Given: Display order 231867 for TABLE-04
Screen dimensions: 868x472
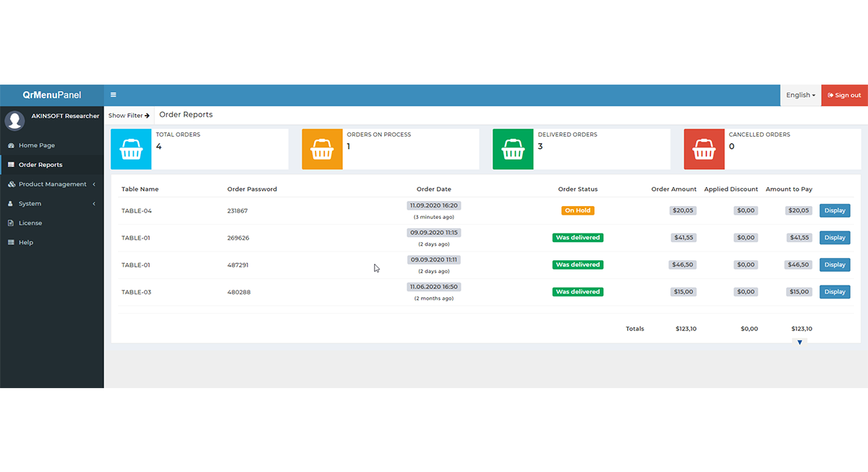Looking at the screenshot, I should pos(835,210).
